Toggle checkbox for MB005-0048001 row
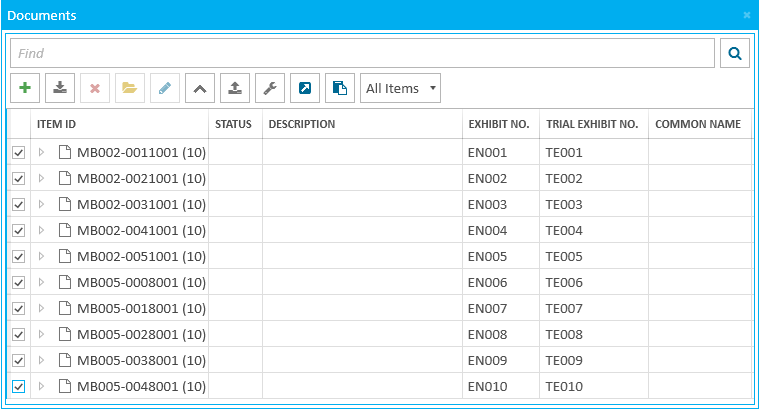The image size is (760, 410). (18, 387)
